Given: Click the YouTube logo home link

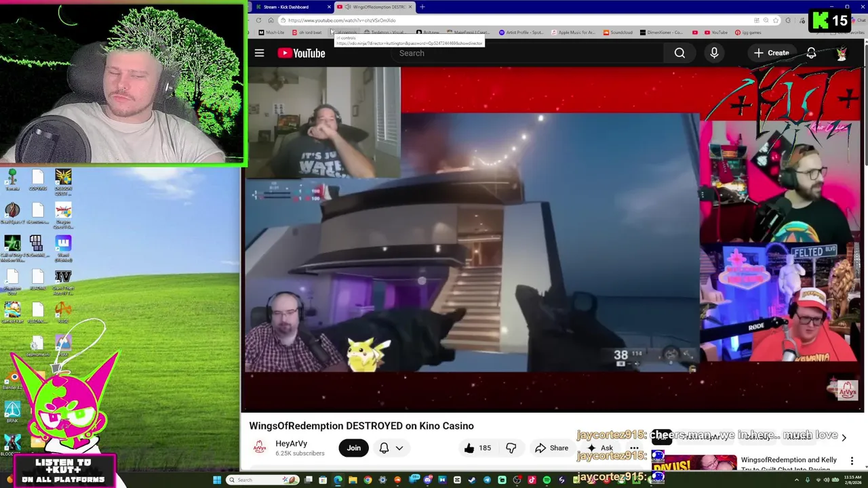Looking at the screenshot, I should click(301, 53).
